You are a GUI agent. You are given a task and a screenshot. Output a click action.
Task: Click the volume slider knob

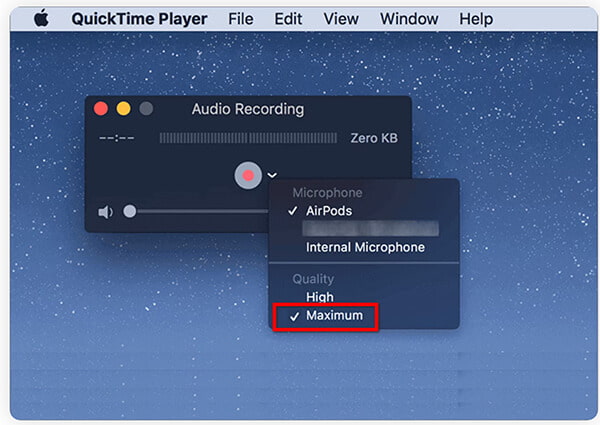click(x=130, y=211)
